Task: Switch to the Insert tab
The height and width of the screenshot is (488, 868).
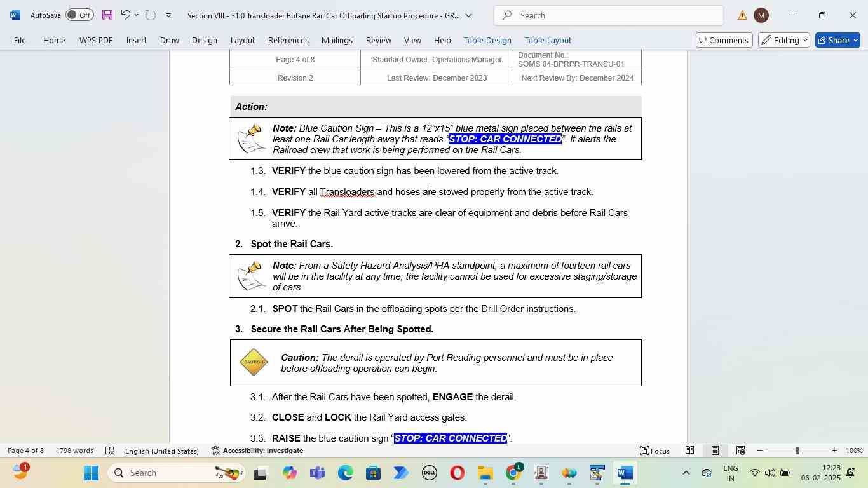Action: pos(136,40)
